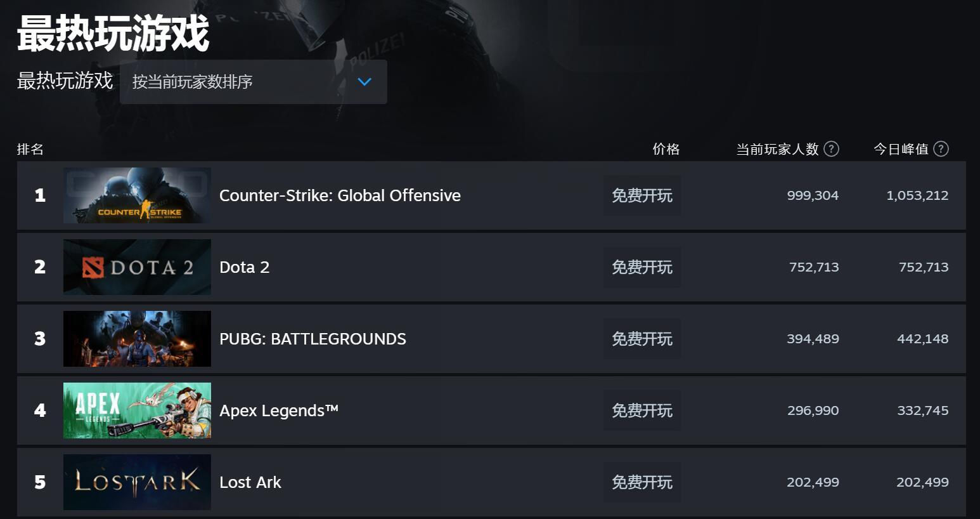Click the Lost Ark logo thumbnail
The image size is (980, 519).
[137, 482]
